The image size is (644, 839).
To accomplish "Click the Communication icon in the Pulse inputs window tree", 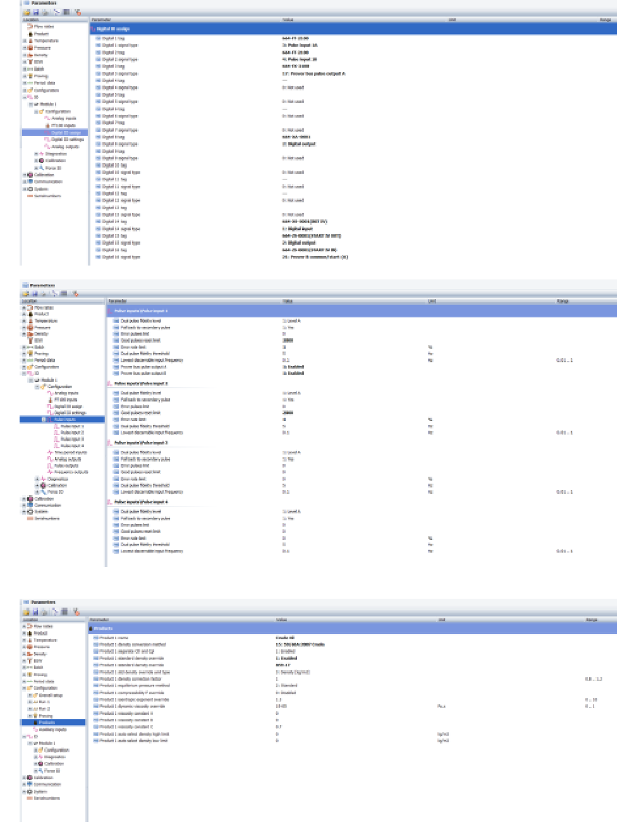I will click(30, 505).
